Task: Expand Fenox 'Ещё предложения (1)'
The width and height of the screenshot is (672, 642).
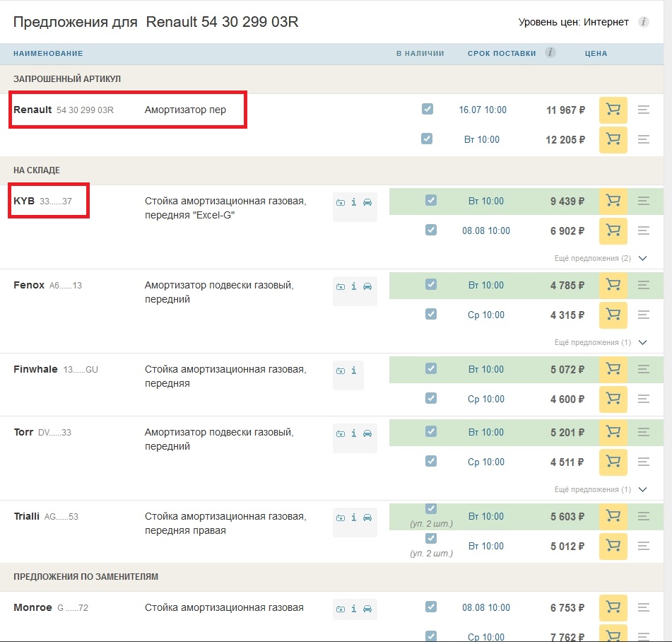Action: (601, 342)
